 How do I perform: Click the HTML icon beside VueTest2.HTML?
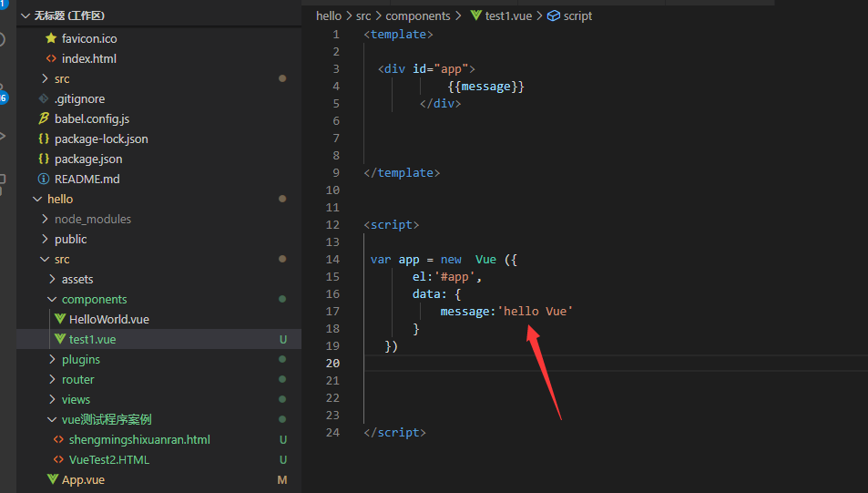58,459
